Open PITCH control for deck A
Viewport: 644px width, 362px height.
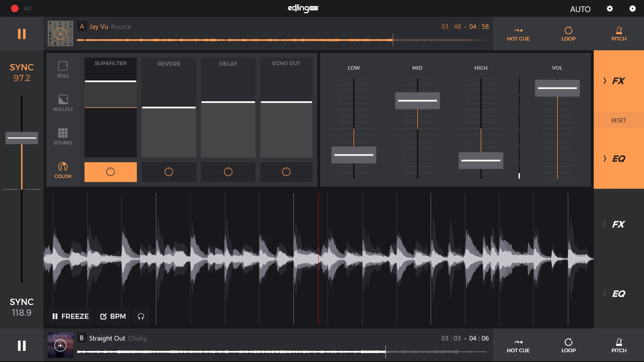click(619, 34)
